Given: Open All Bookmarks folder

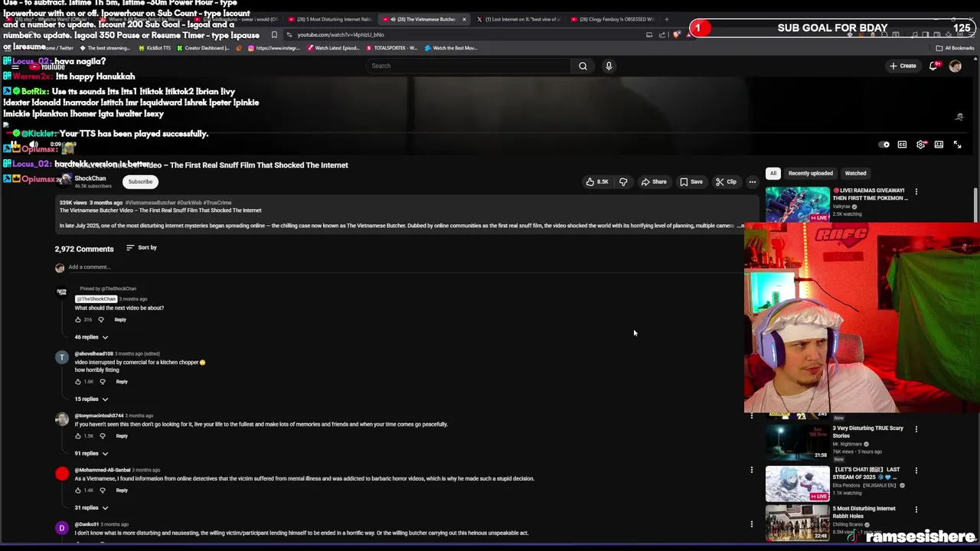Looking at the screenshot, I should coord(955,48).
